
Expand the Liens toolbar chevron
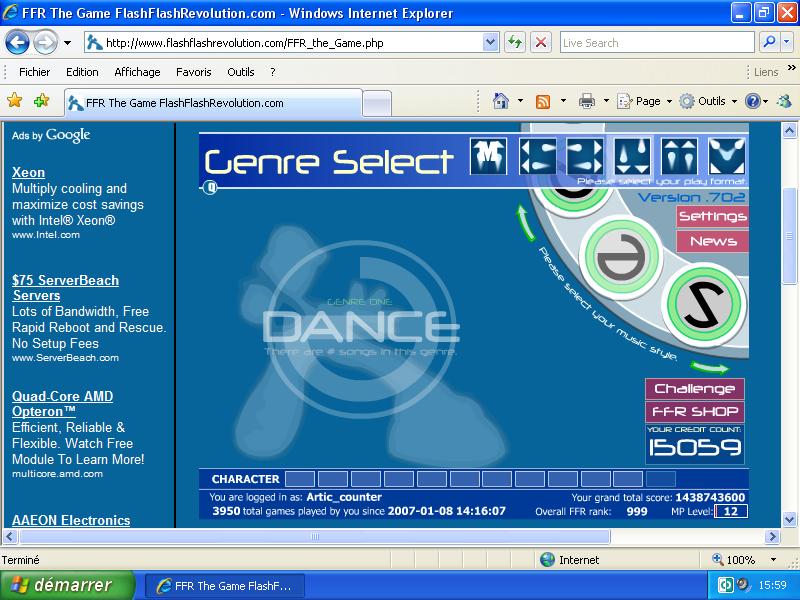791,67
